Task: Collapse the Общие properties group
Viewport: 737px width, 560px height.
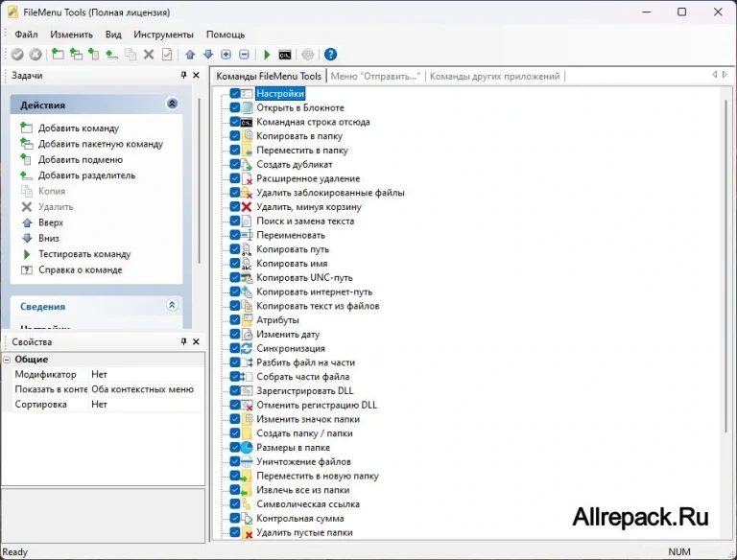Action: (7, 360)
